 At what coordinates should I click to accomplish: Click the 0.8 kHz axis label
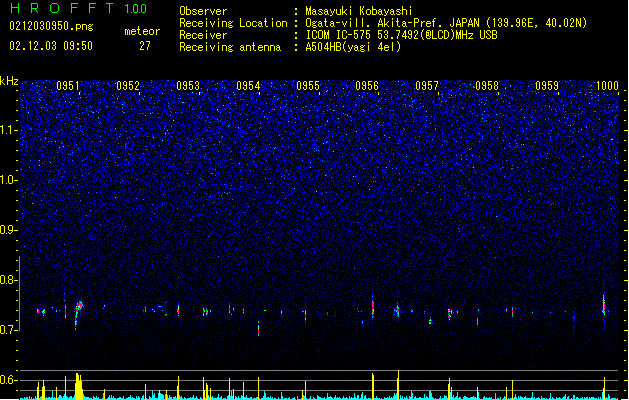(x=8, y=280)
